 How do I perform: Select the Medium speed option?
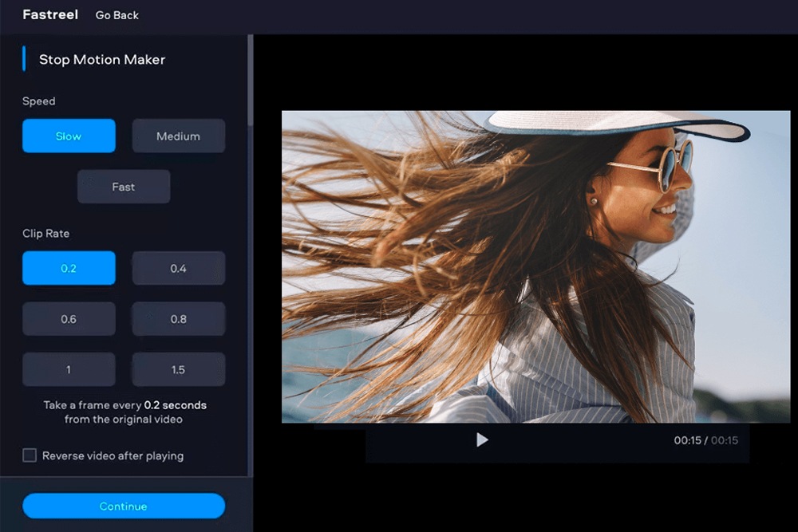coord(178,136)
